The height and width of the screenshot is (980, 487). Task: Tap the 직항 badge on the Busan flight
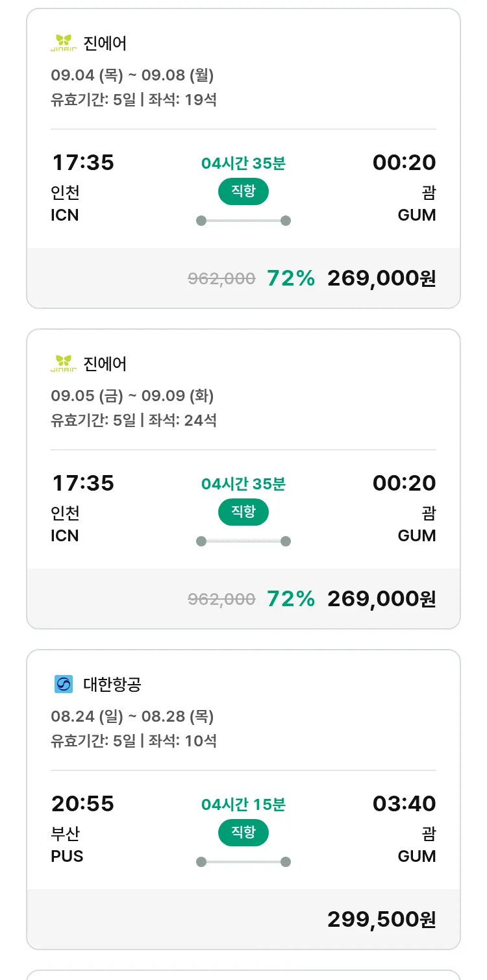click(243, 833)
